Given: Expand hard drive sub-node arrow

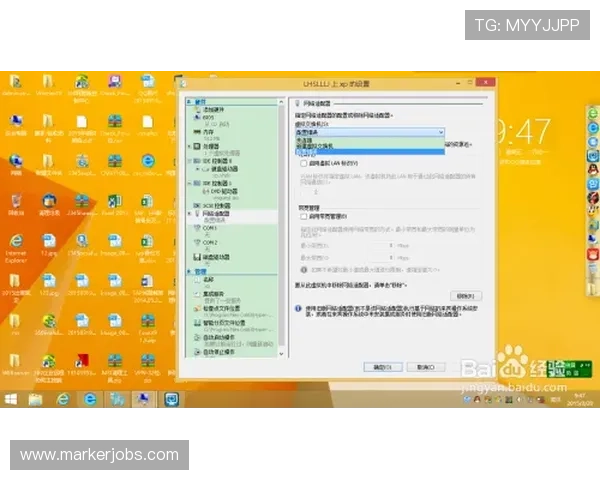Looking at the screenshot, I should [x=197, y=169].
